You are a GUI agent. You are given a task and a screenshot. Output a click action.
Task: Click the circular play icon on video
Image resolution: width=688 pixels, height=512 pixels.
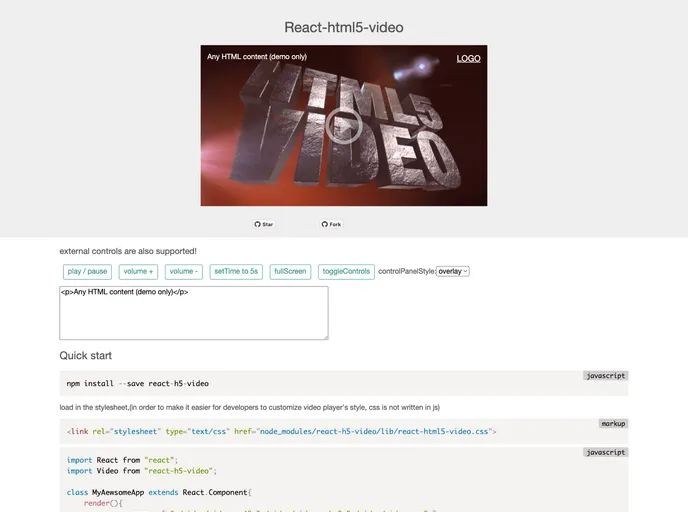pos(344,126)
